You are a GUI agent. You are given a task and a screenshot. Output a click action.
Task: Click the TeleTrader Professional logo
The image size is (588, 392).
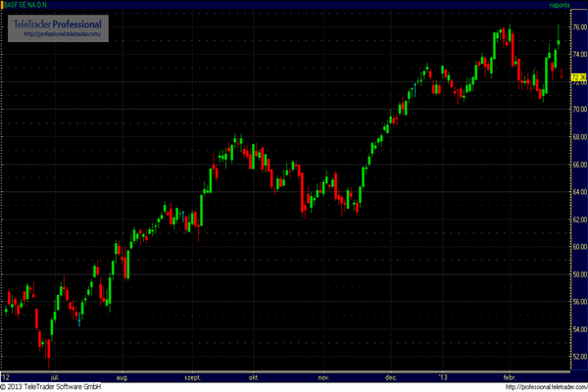coord(57,24)
